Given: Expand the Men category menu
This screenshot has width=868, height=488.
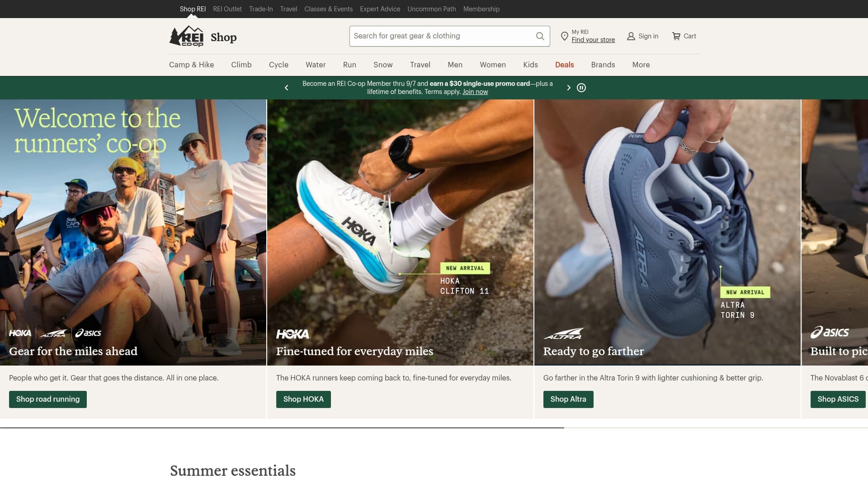Looking at the screenshot, I should [x=455, y=65].
